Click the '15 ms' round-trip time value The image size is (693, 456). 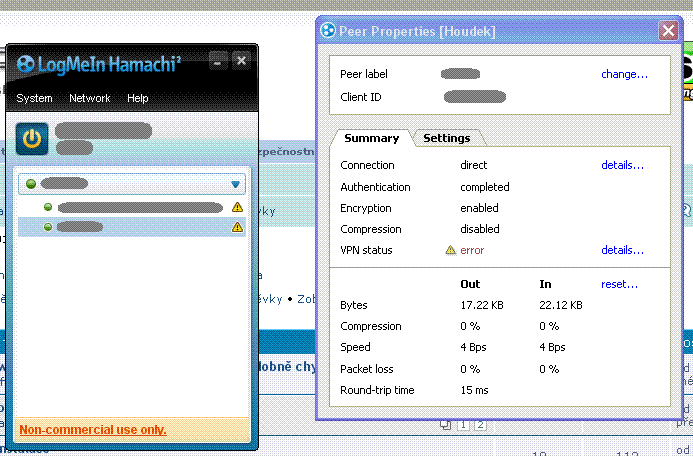coord(474,390)
